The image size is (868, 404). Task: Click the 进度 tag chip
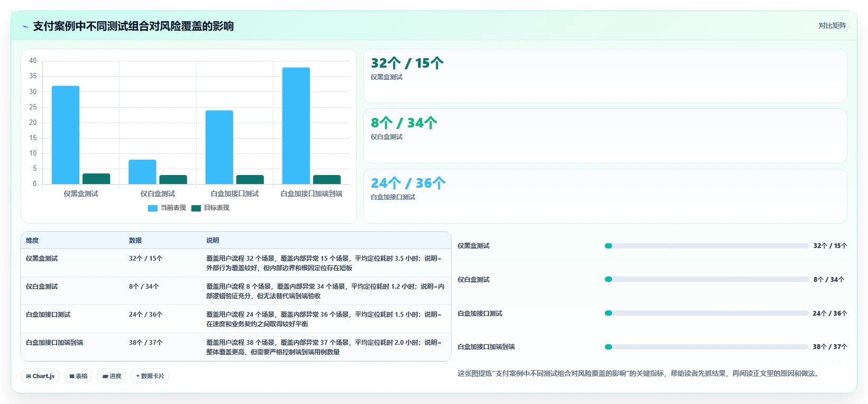112,376
